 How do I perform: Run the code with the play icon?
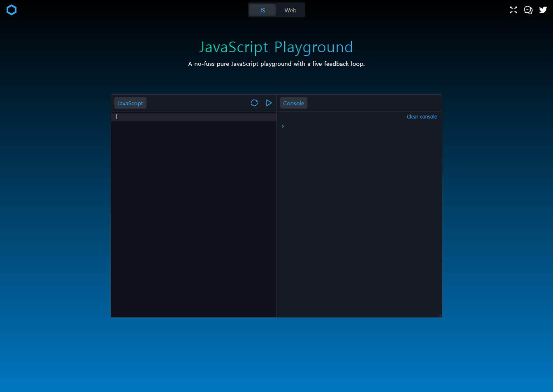(269, 103)
